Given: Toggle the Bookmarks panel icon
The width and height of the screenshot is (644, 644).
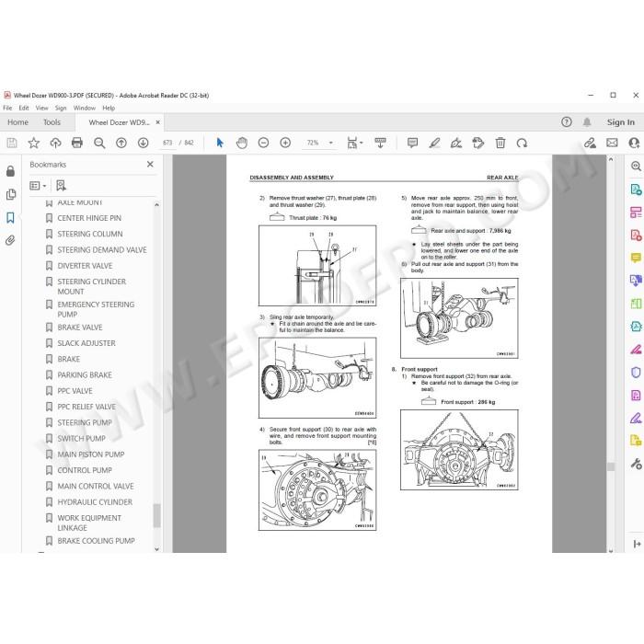Looking at the screenshot, I should (x=11, y=218).
